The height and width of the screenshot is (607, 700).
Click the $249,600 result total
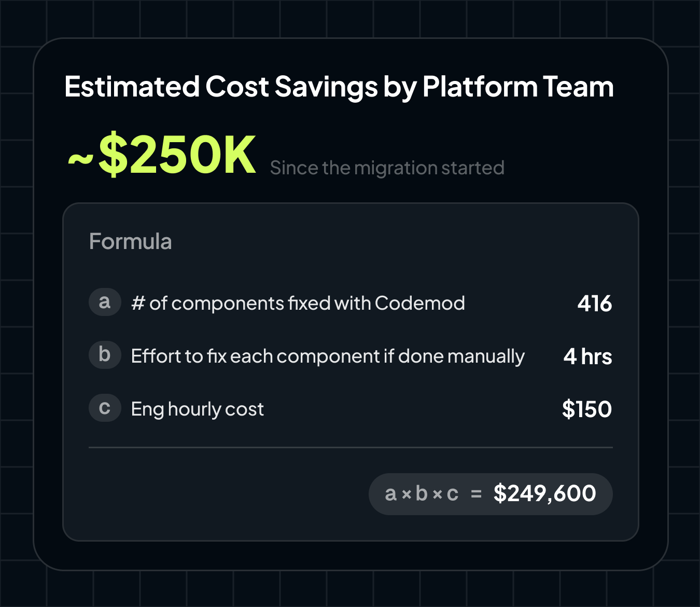544,493
